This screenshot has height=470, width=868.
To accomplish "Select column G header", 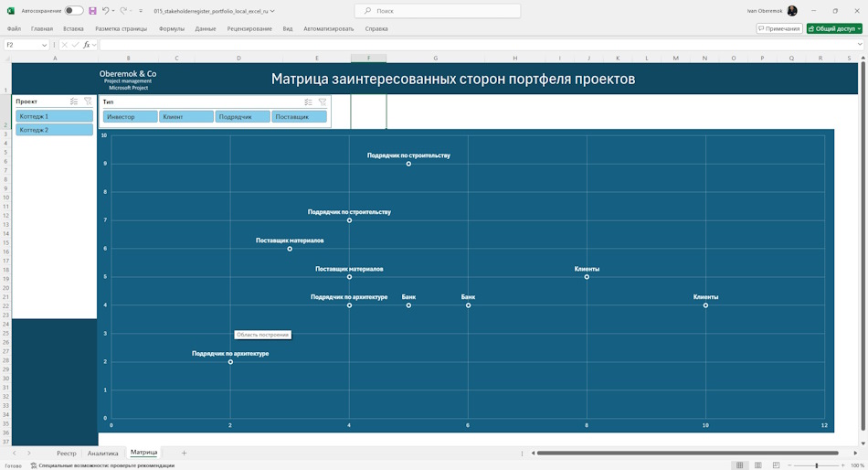I will click(436, 59).
